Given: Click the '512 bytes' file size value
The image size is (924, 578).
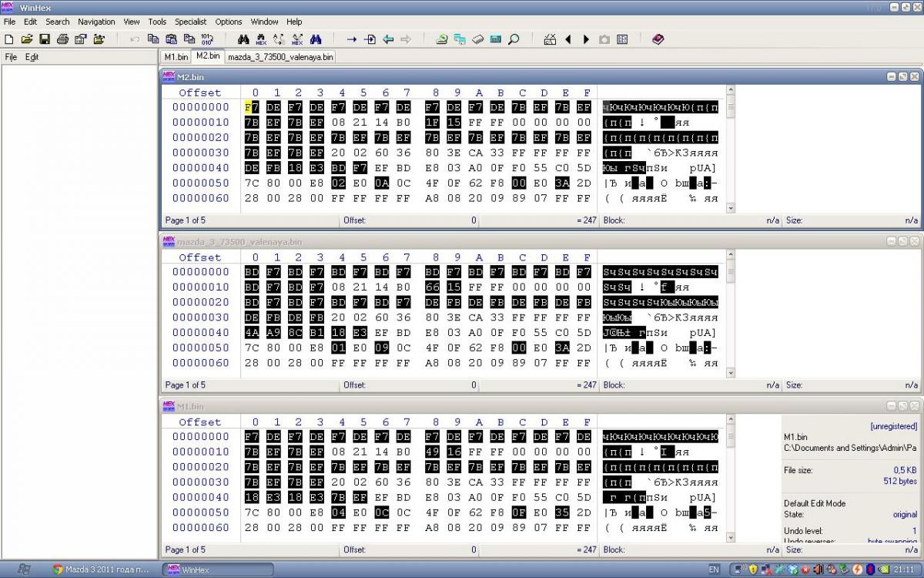Looking at the screenshot, I should (x=900, y=481).
